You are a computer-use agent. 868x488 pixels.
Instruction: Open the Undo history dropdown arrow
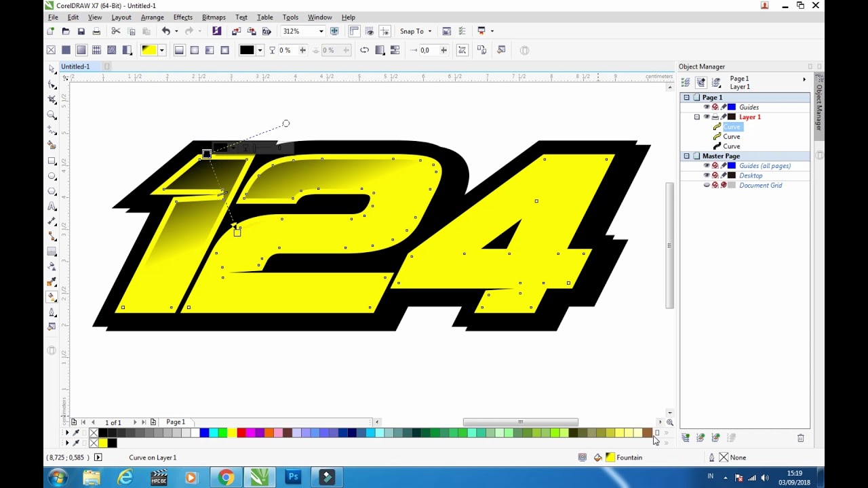[x=176, y=31]
